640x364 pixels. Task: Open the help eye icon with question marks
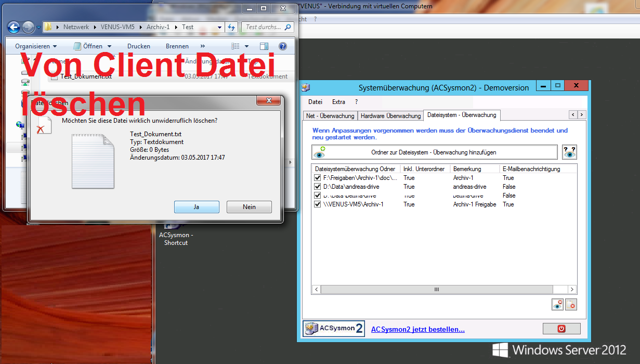[569, 152]
